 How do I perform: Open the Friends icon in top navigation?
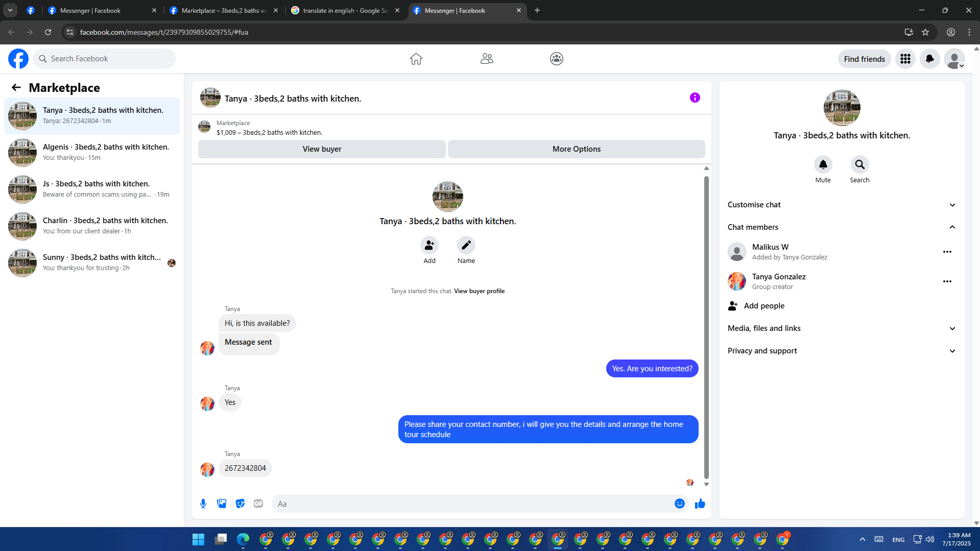(x=487, y=59)
